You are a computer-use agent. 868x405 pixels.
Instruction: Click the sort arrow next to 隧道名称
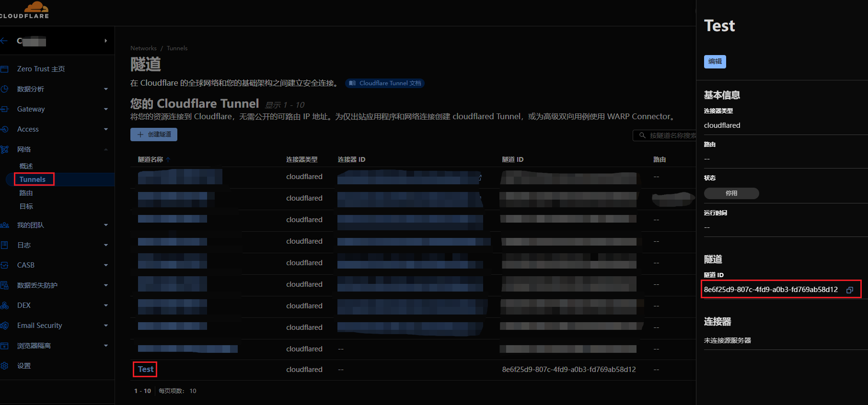point(168,160)
